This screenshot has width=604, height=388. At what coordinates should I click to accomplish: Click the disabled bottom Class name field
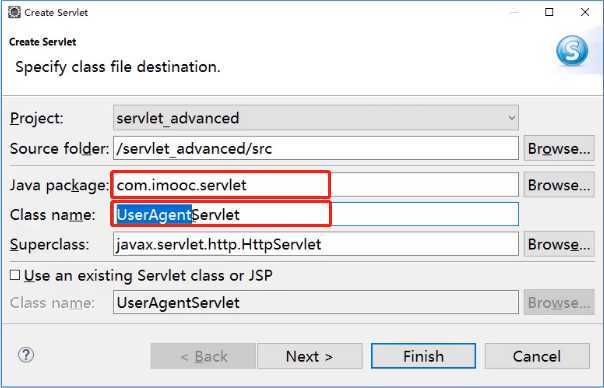pyautogui.click(x=316, y=302)
